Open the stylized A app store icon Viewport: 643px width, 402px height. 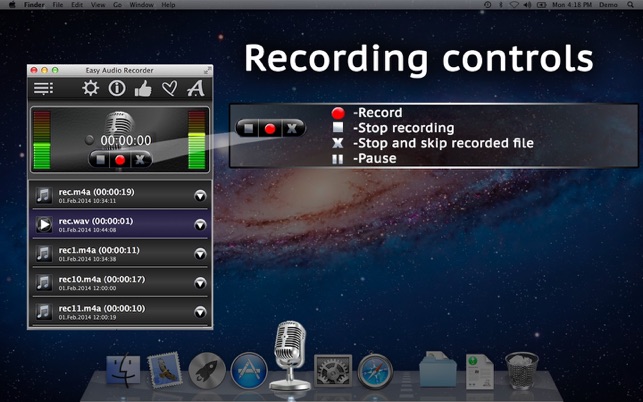point(196,88)
